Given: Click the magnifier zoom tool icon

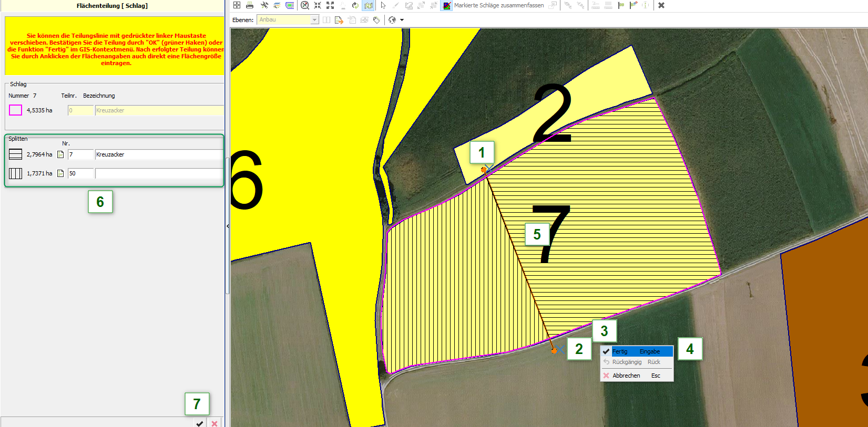Looking at the screenshot, I should tap(304, 5).
